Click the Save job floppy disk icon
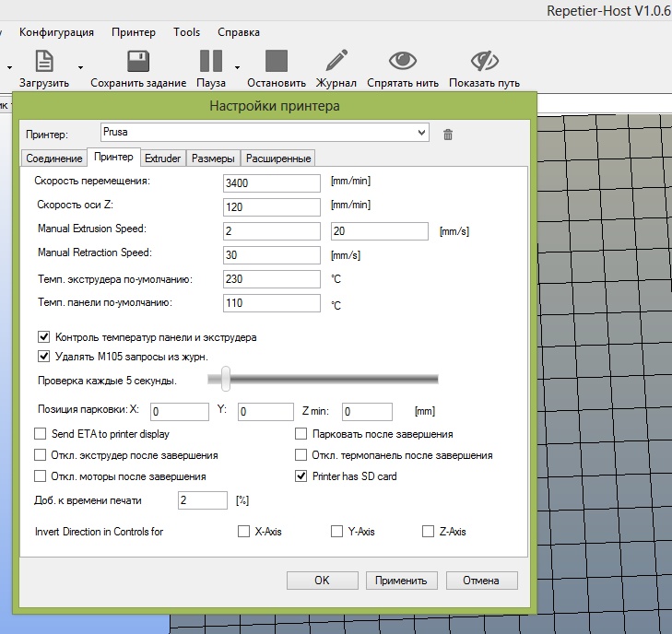Image resolution: width=672 pixels, height=634 pixels. [x=138, y=61]
